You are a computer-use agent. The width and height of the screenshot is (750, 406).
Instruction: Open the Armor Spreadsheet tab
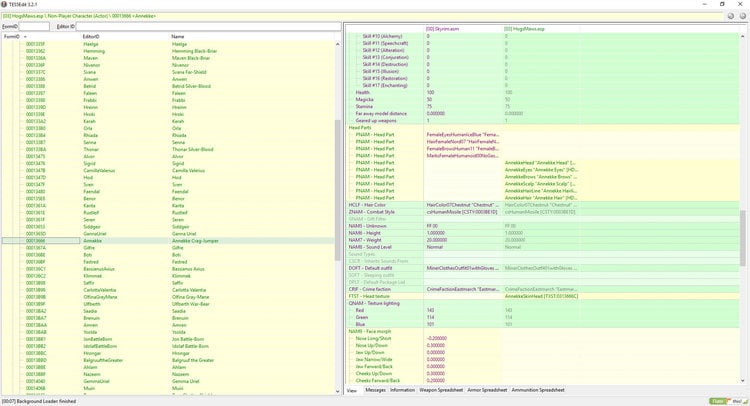coord(487,390)
